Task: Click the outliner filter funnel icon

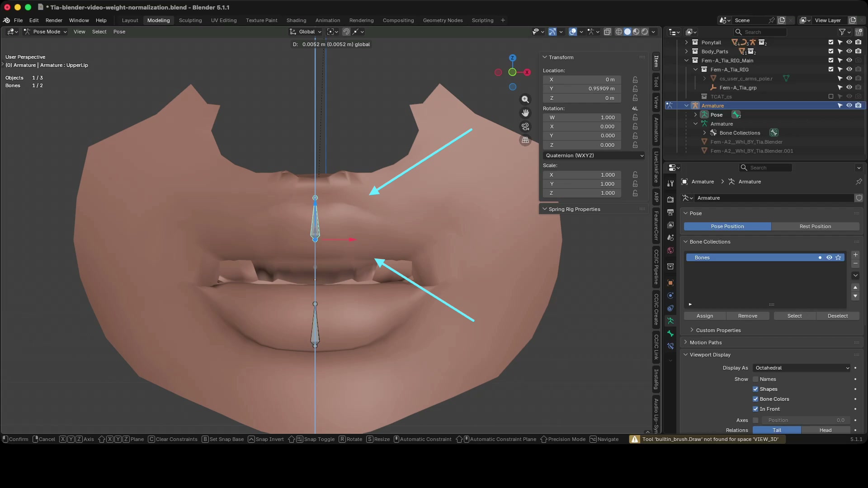Action: [x=842, y=32]
